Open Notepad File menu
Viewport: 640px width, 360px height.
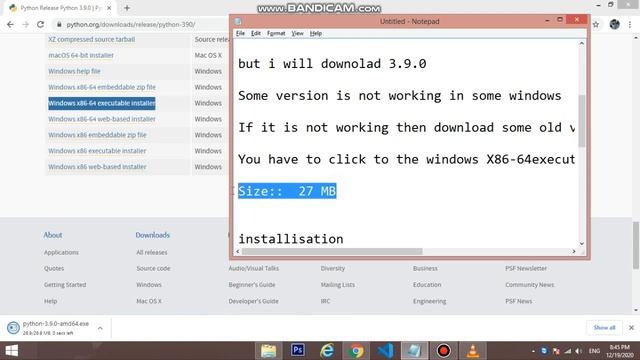pyautogui.click(x=240, y=33)
